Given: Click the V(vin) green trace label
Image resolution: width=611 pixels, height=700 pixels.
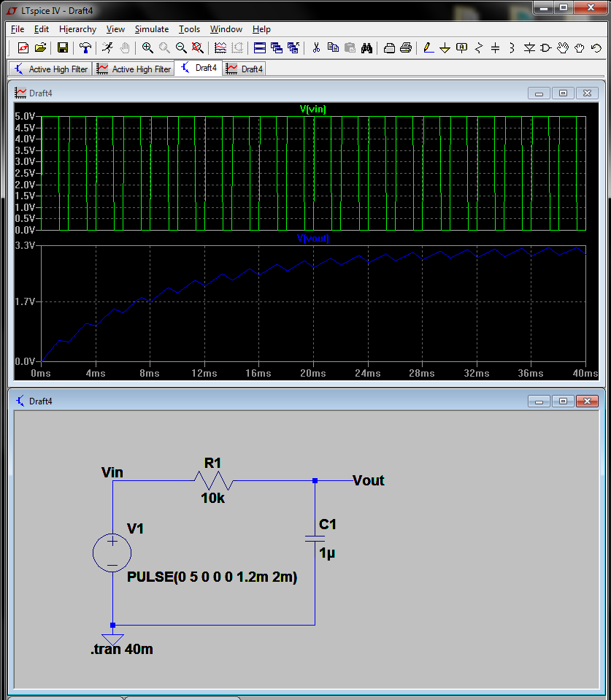Looking at the screenshot, I should [x=313, y=109].
